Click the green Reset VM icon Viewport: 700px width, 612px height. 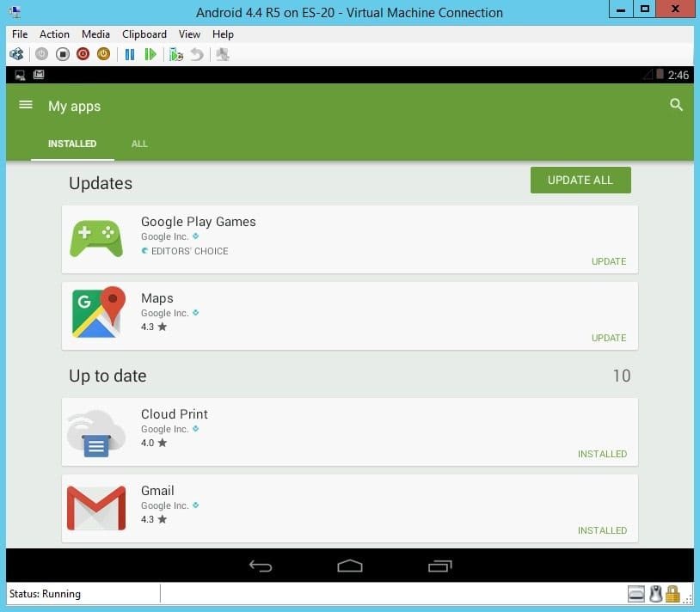pyautogui.click(x=150, y=54)
